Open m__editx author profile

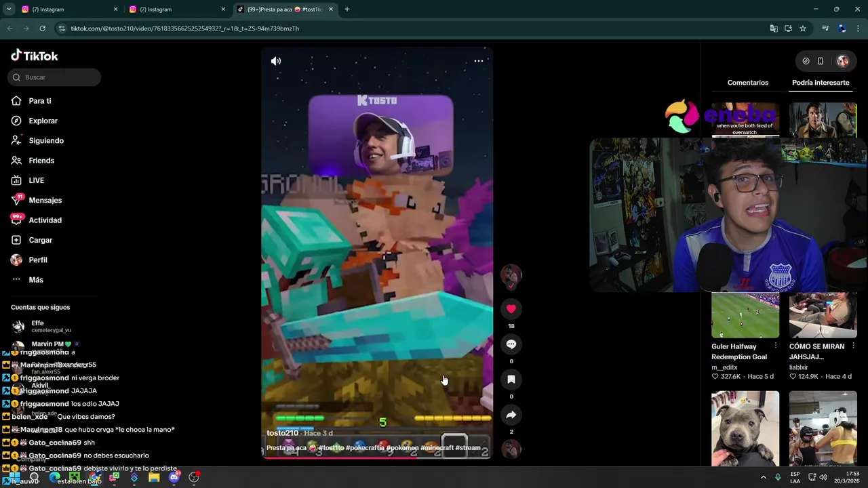pyautogui.click(x=725, y=367)
